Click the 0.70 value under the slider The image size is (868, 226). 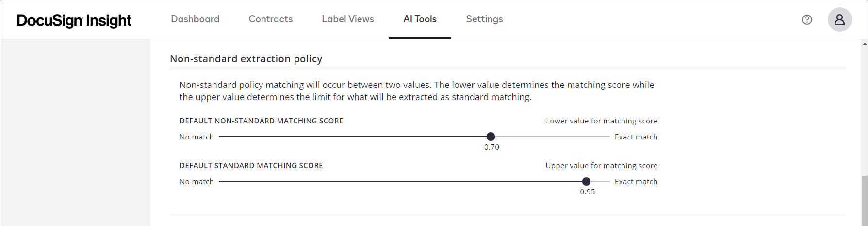pos(491,147)
